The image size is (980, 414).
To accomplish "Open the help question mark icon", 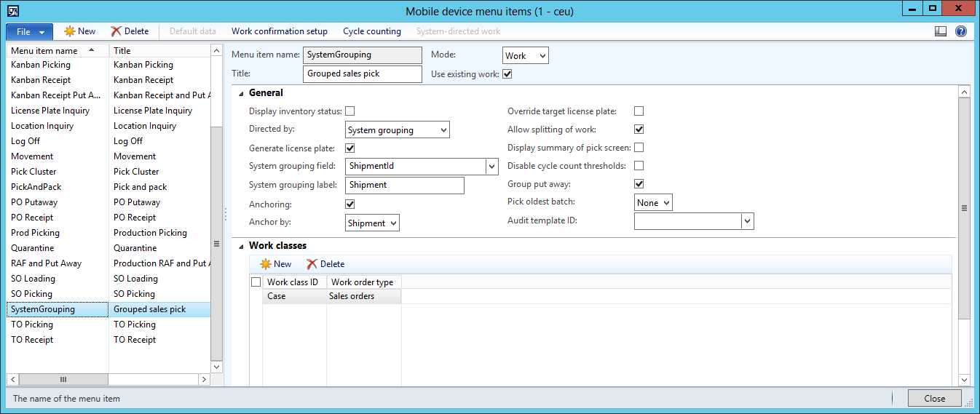I will point(960,31).
